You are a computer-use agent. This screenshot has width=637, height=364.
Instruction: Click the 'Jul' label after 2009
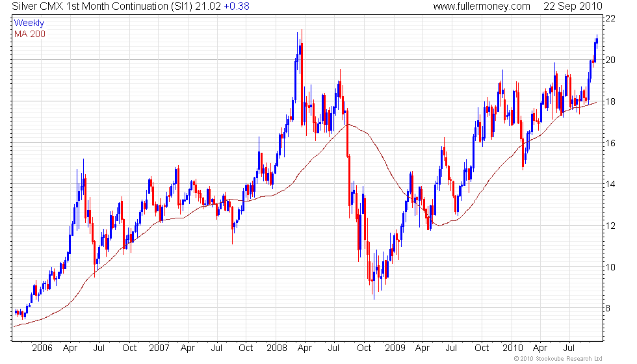coord(451,348)
